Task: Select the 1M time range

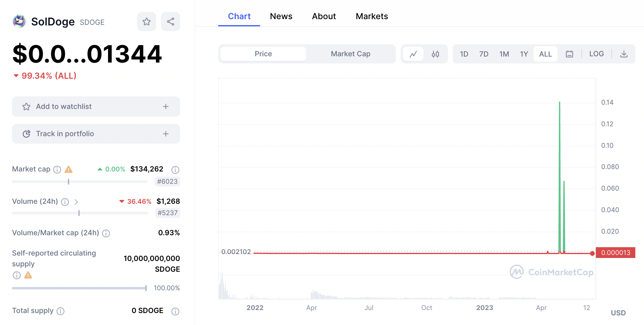Action: [504, 54]
